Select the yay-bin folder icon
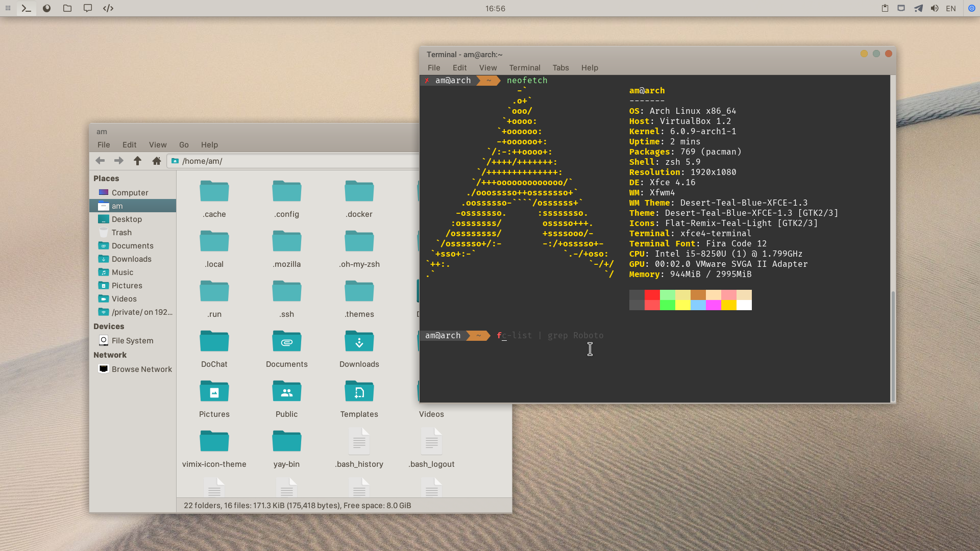This screenshot has height=551, width=980. pos(287,441)
